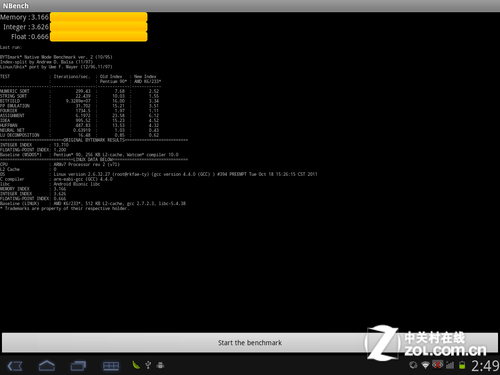This screenshot has height=375, width=500.
Task: Check the Wi-Fi signal status icon
Action: pyautogui.click(x=425, y=365)
